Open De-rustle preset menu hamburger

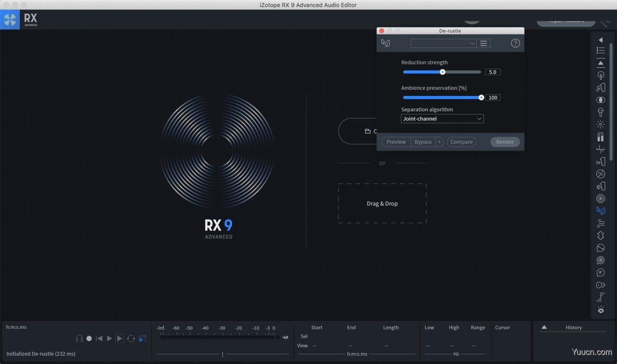coord(484,43)
